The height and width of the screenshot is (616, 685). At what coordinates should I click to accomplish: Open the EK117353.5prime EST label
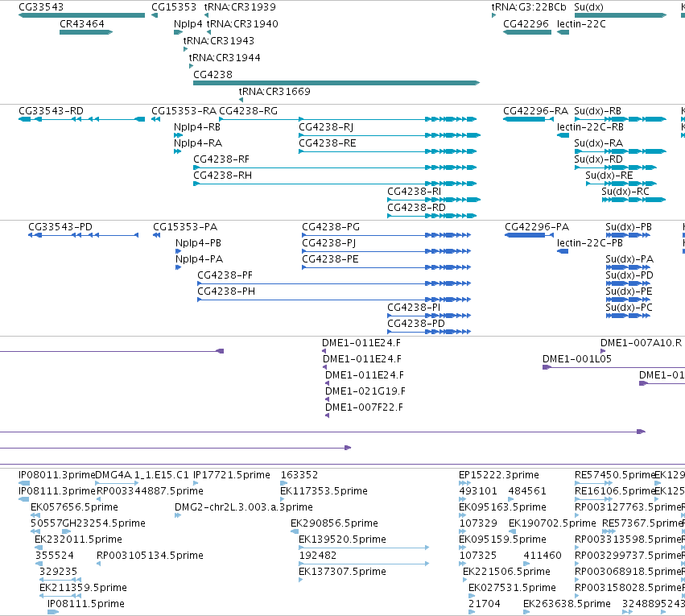(x=324, y=491)
